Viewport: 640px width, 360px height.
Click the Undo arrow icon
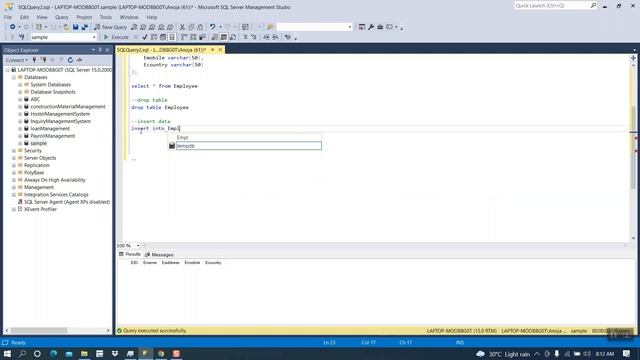(x=212, y=27)
